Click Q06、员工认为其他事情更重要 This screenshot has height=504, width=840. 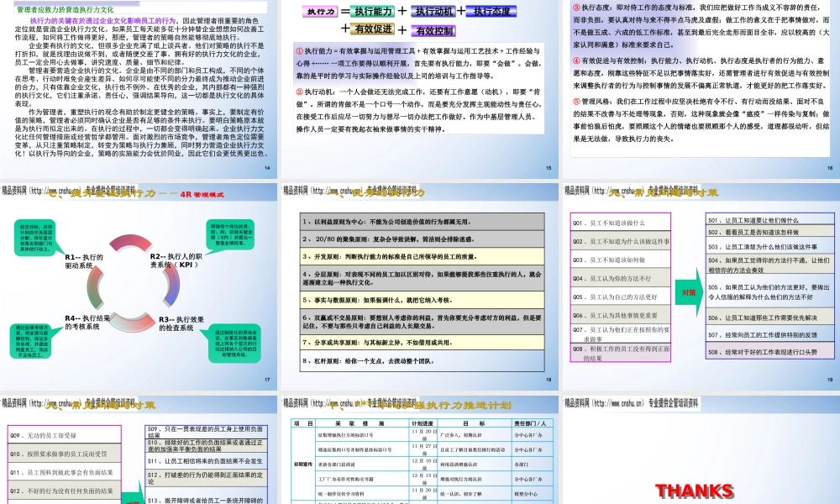[621, 316]
